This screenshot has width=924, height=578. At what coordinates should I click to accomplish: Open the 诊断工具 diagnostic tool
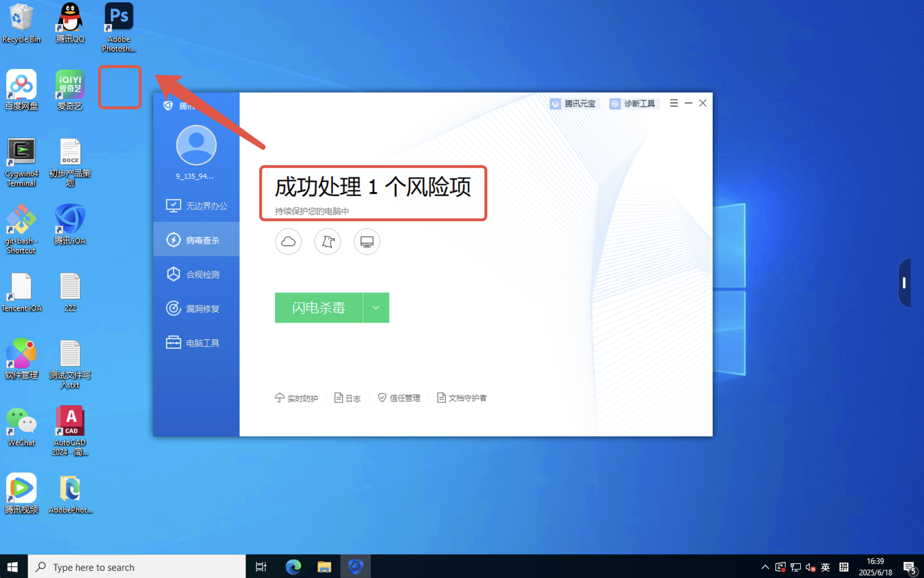634,104
